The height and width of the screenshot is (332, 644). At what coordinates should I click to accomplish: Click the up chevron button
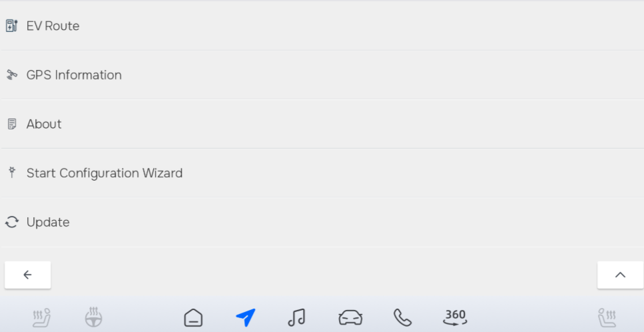(x=620, y=275)
